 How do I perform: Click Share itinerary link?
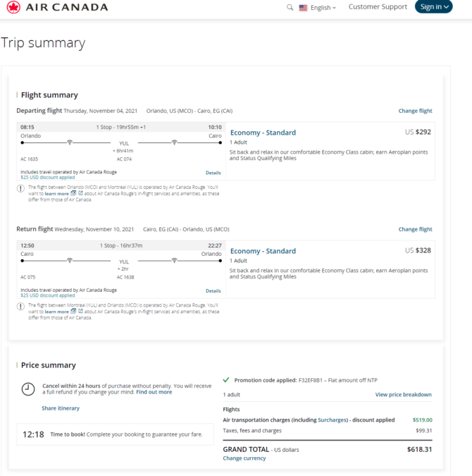61,408
